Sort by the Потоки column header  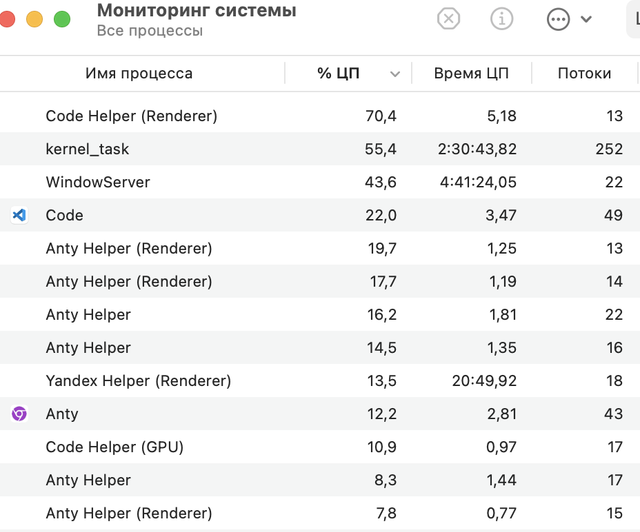click(x=584, y=73)
